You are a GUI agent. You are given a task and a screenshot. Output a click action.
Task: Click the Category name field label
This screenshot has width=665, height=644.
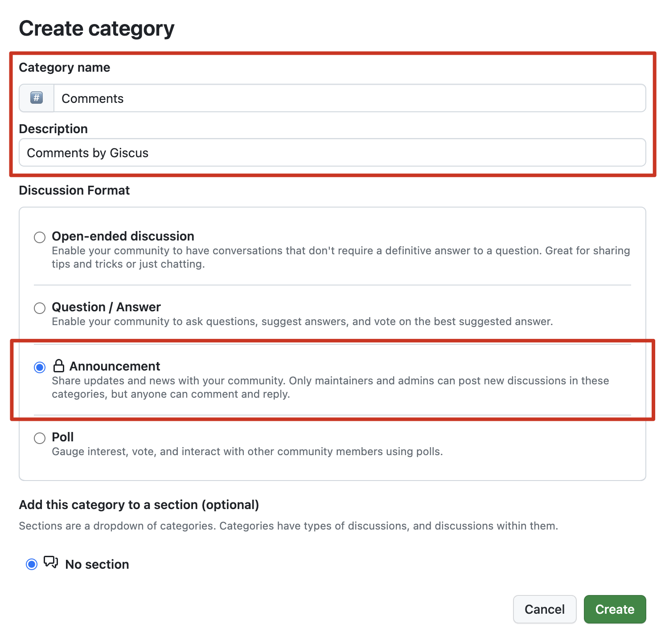pos(65,67)
